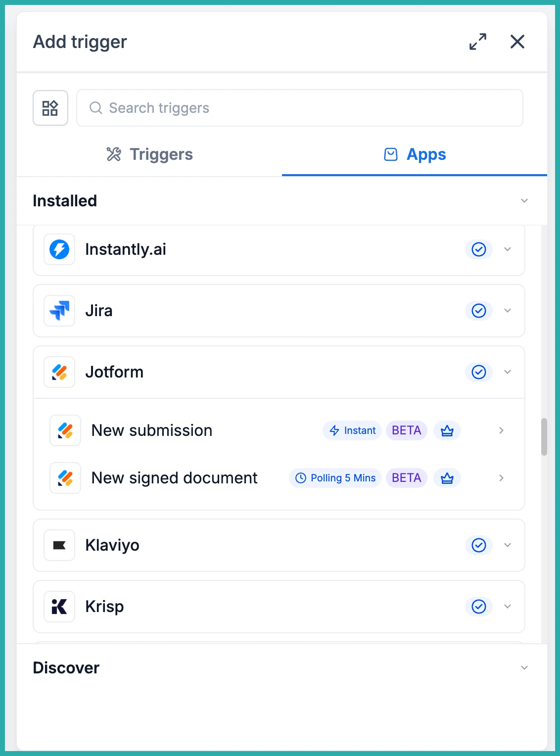Expand the Discover section
The height and width of the screenshot is (756, 560).
pos(524,668)
